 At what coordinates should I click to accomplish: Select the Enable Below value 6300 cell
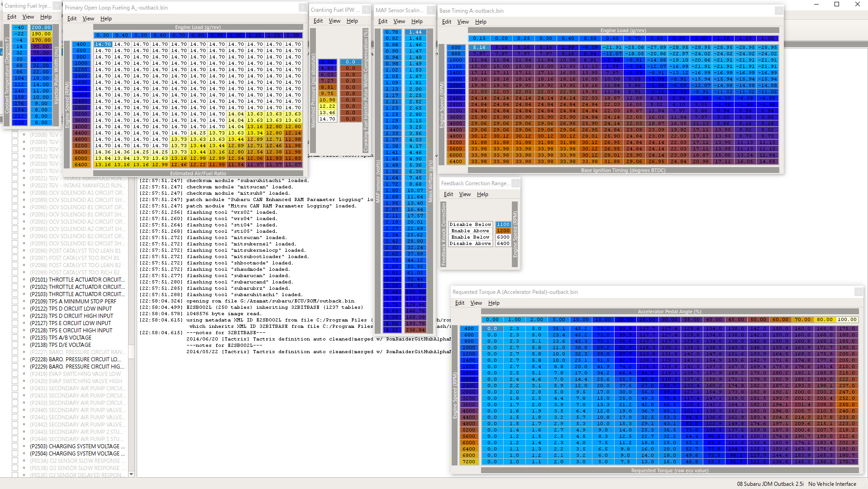pyautogui.click(x=503, y=237)
